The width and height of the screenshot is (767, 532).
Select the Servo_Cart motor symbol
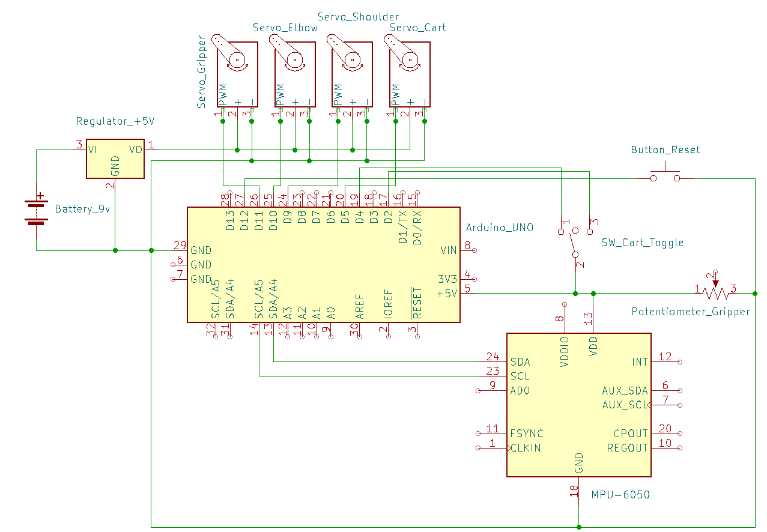pyautogui.click(x=410, y=74)
